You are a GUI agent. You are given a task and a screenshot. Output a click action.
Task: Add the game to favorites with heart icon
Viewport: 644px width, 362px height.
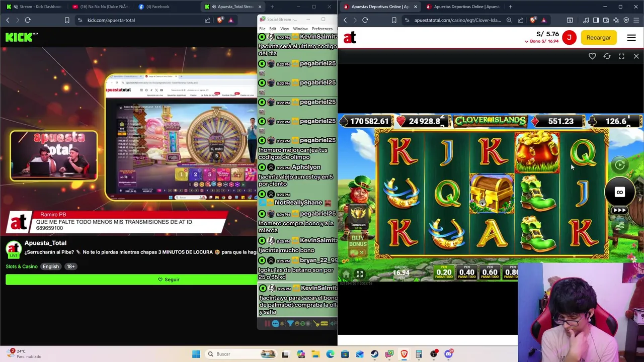(x=592, y=56)
